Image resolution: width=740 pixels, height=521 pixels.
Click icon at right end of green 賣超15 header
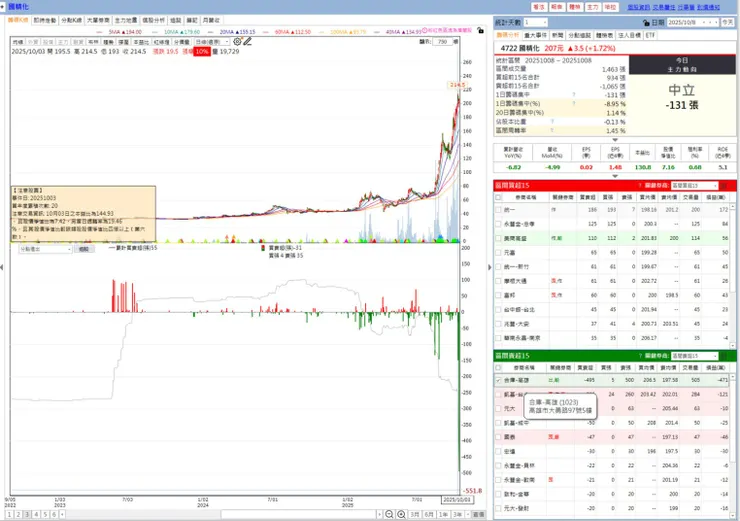(x=723, y=356)
